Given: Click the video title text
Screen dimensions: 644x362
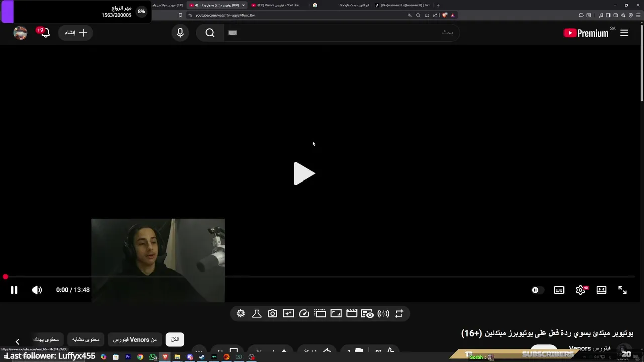Looking at the screenshot, I should 547,333.
